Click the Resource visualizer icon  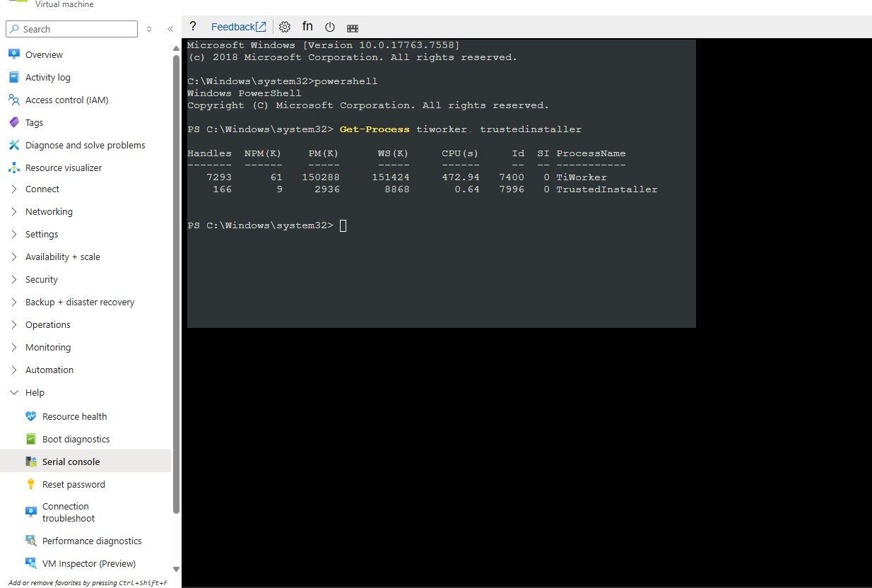[x=14, y=167]
